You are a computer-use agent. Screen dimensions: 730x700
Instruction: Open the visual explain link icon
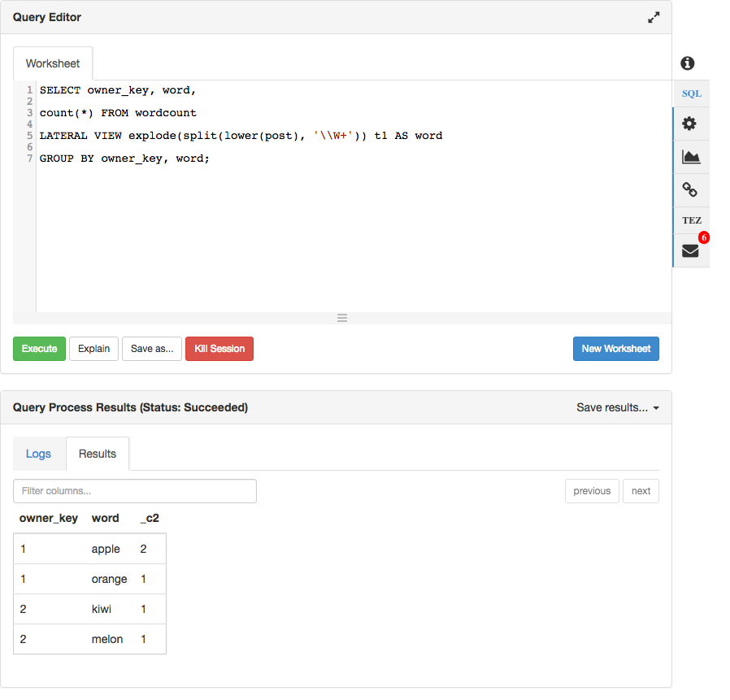(x=689, y=189)
